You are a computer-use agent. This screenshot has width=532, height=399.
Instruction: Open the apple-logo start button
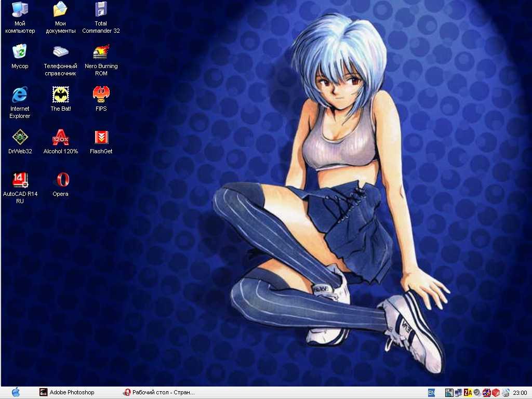(16, 393)
